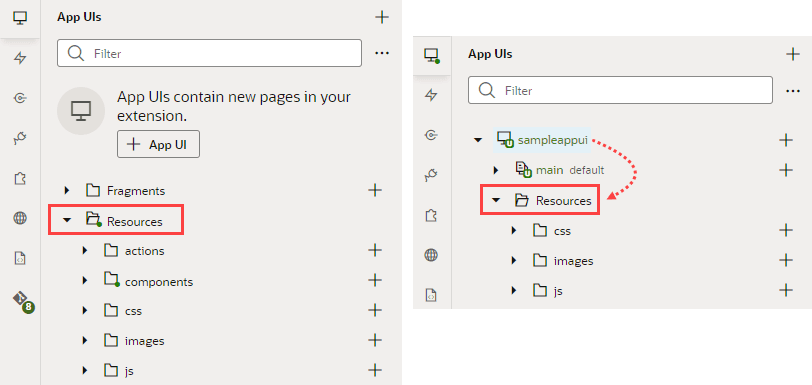Expand the Fragments folder
812x385 pixels.
tap(67, 191)
